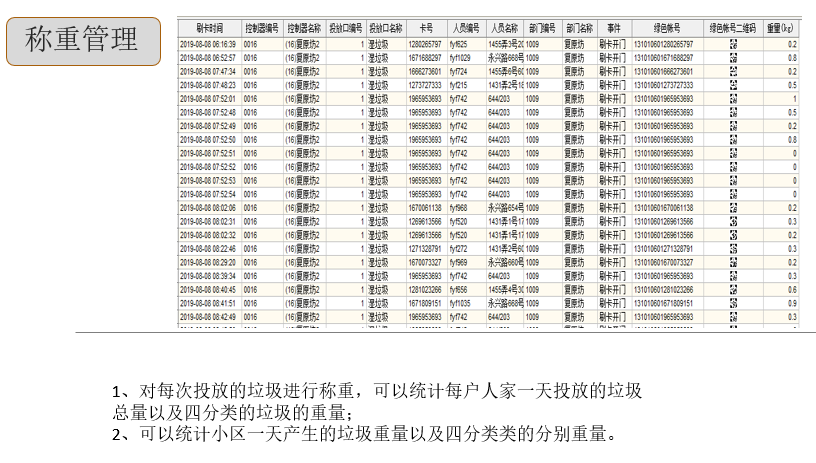Select card number cell 1671688297
816x463 pixels.
click(x=425, y=58)
